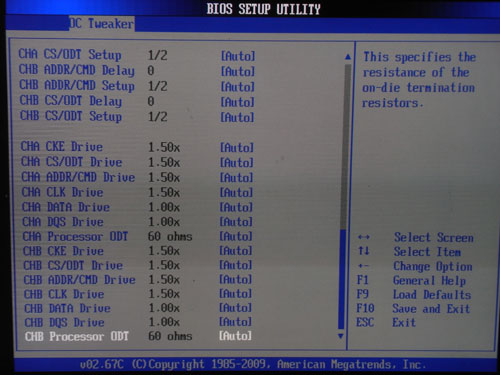Click the scrollbar up arrow
Image resolution: width=500 pixels, height=375 pixels.
click(x=348, y=57)
